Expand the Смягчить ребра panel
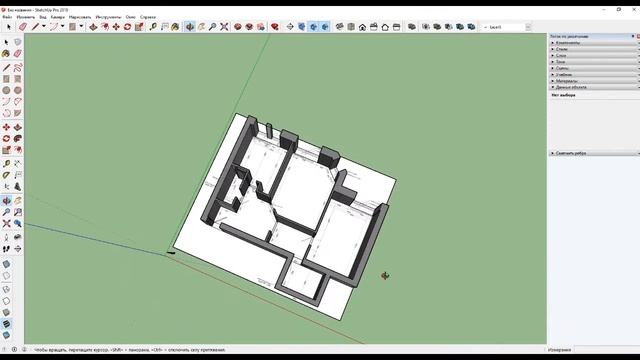The height and width of the screenshot is (360, 640). click(x=594, y=153)
